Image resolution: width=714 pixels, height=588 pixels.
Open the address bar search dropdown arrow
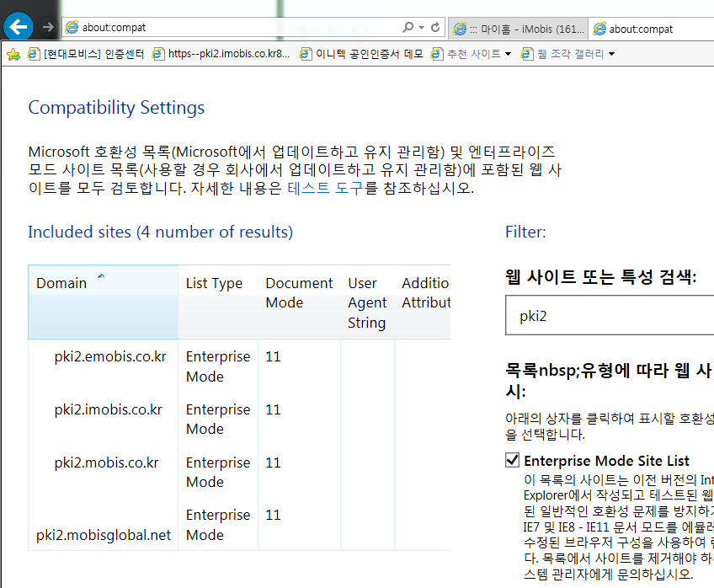pyautogui.click(x=421, y=28)
